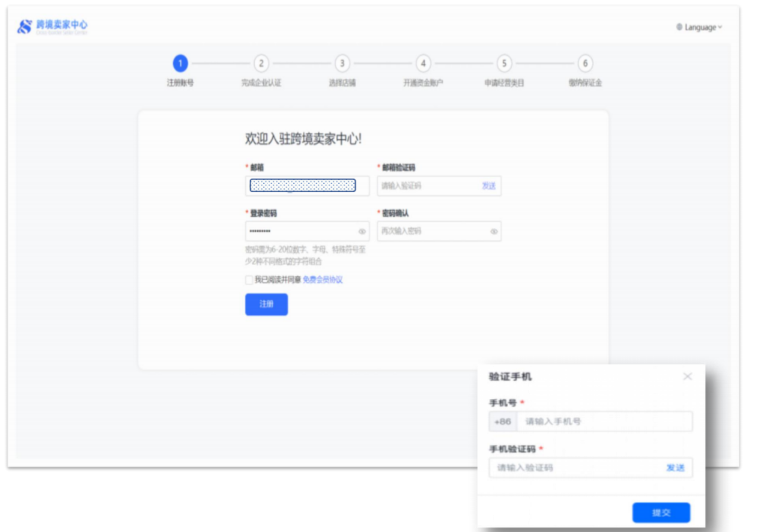This screenshot has height=532, width=774.
Task: Open the 免费会员协议 link
Action: pyautogui.click(x=322, y=280)
